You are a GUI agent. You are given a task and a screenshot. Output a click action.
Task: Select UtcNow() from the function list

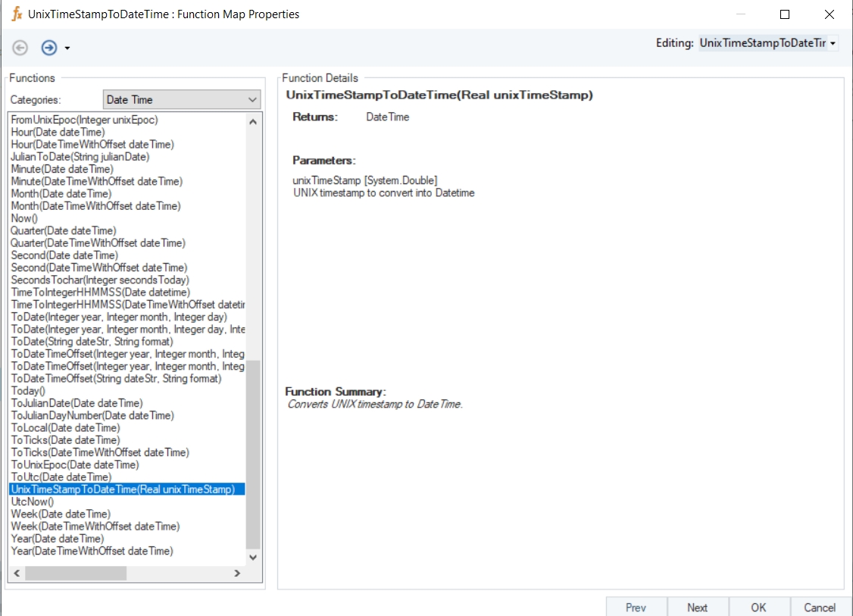33,502
